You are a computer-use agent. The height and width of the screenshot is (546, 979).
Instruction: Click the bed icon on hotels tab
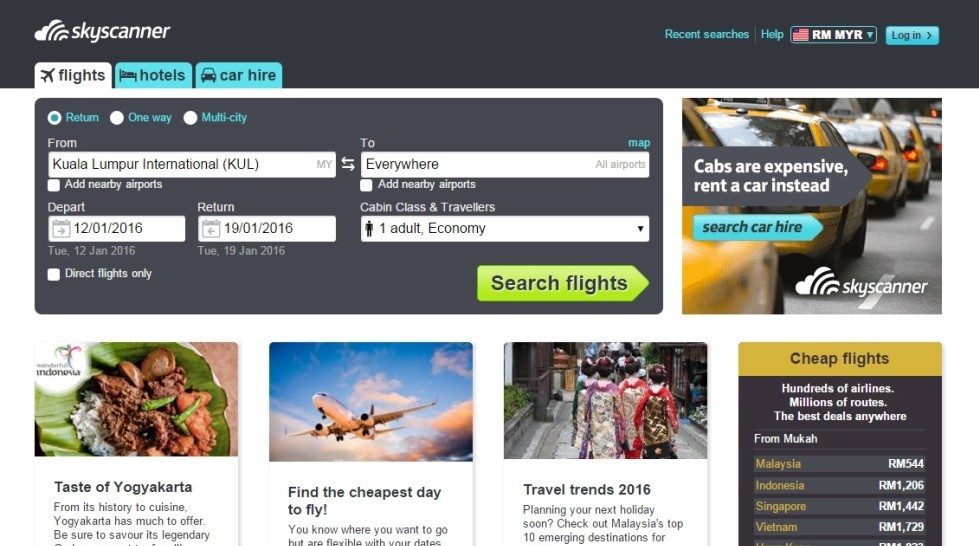pyautogui.click(x=128, y=76)
